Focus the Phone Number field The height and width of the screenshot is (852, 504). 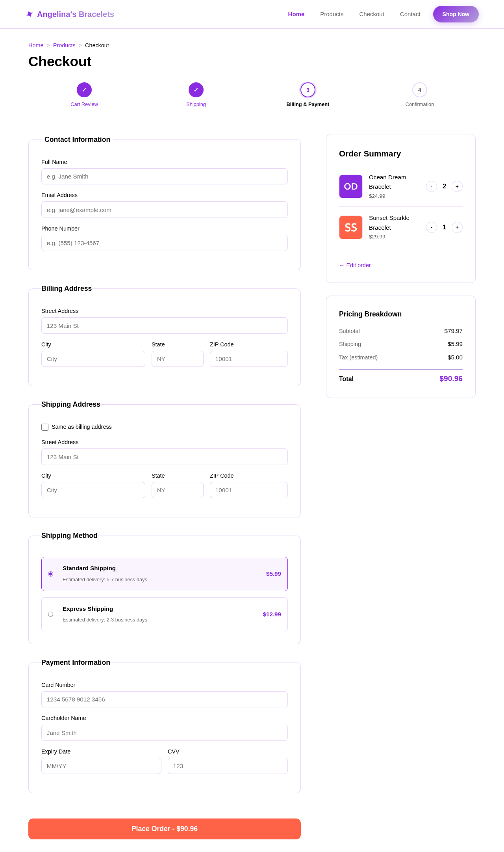[x=165, y=243]
